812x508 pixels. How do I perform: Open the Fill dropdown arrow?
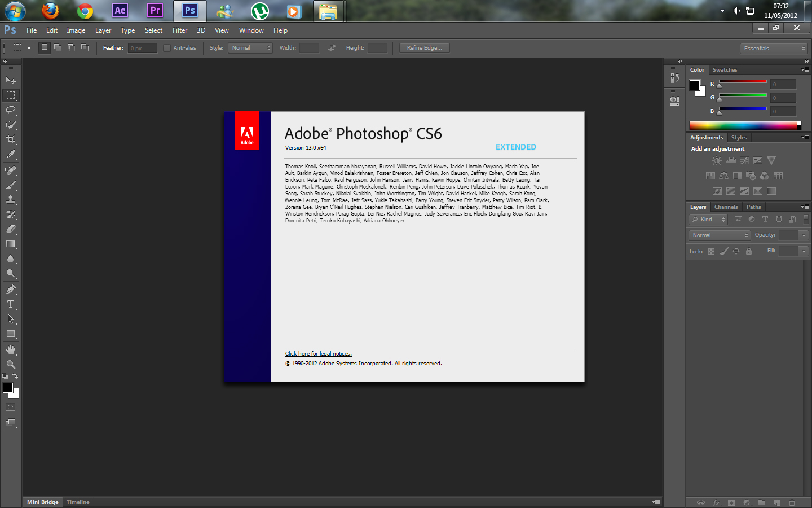pos(804,251)
